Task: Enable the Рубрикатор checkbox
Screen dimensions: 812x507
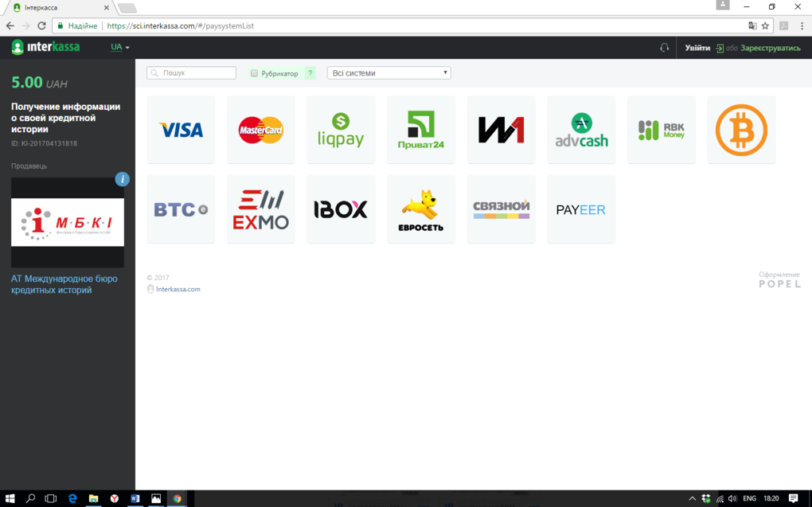Action: (x=254, y=73)
